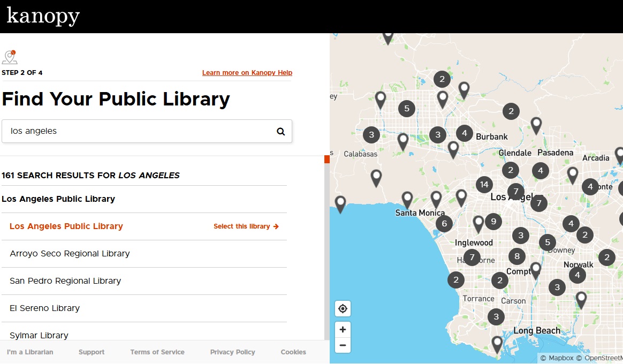This screenshot has height=364, width=623.
Task: Open Terms of Service link
Action: 157,352
